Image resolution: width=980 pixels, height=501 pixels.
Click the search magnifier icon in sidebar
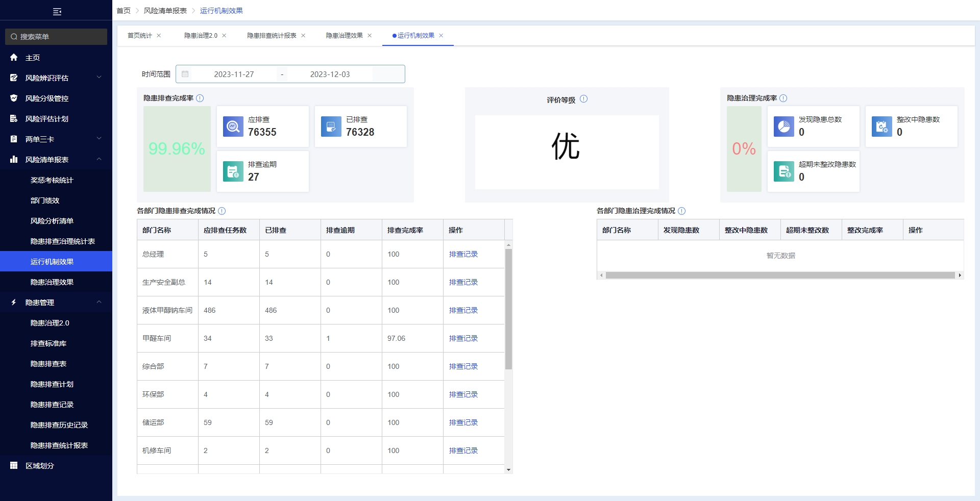(x=14, y=37)
